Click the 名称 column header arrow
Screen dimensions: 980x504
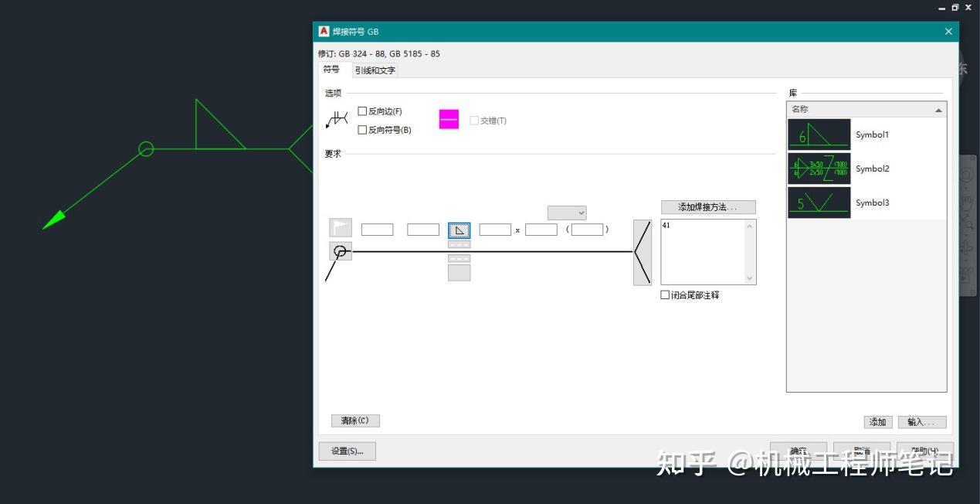(x=938, y=109)
